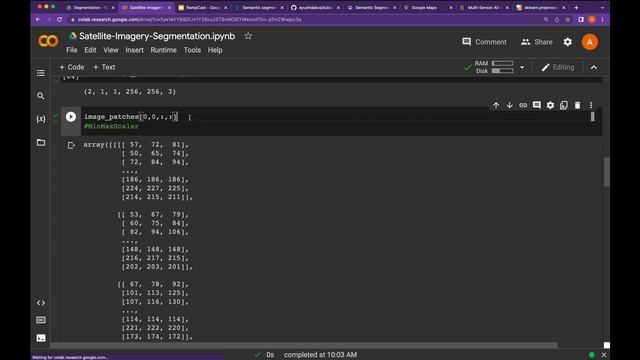Open the Comment panel

click(484, 42)
